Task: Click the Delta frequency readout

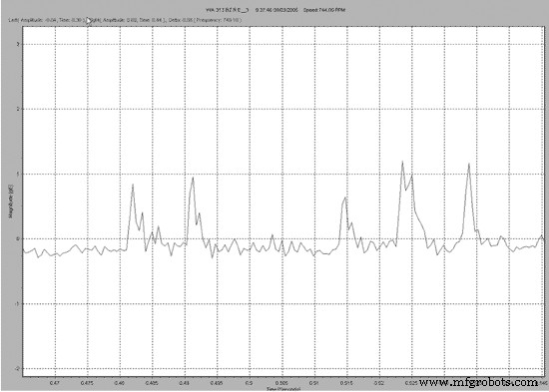Action: (205, 20)
